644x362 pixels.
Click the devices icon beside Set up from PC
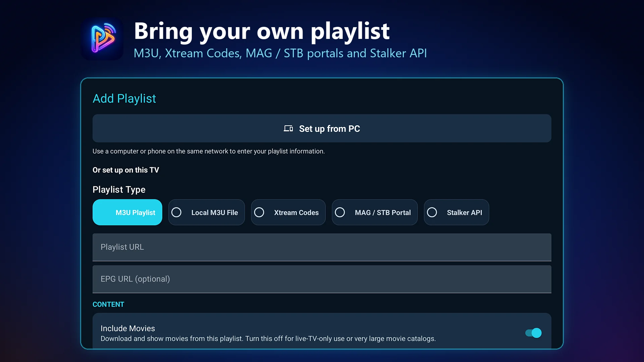pos(288,129)
